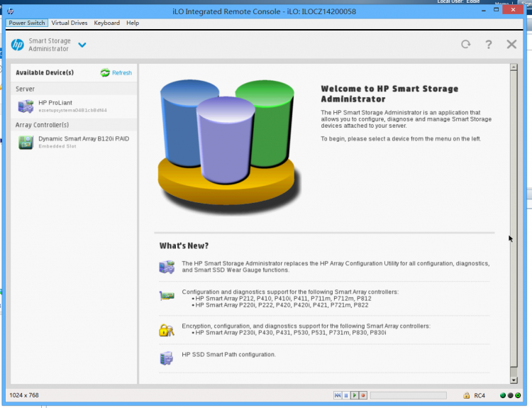Click the green play button

click(x=355, y=395)
